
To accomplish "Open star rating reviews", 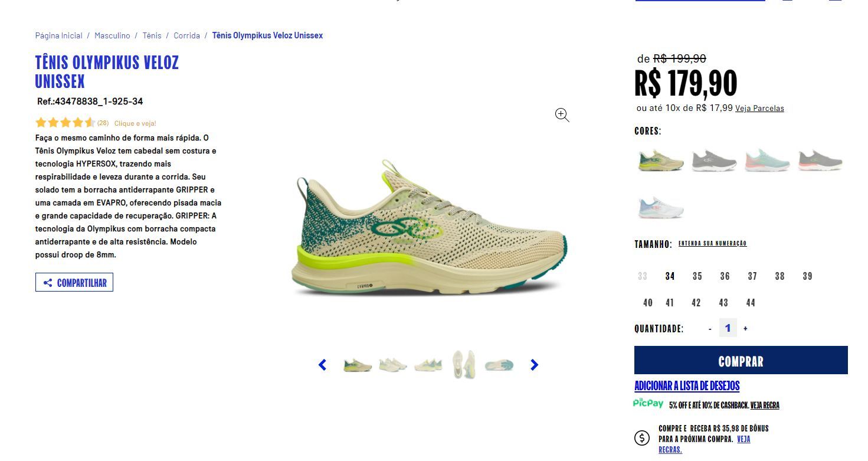I will tap(65, 123).
